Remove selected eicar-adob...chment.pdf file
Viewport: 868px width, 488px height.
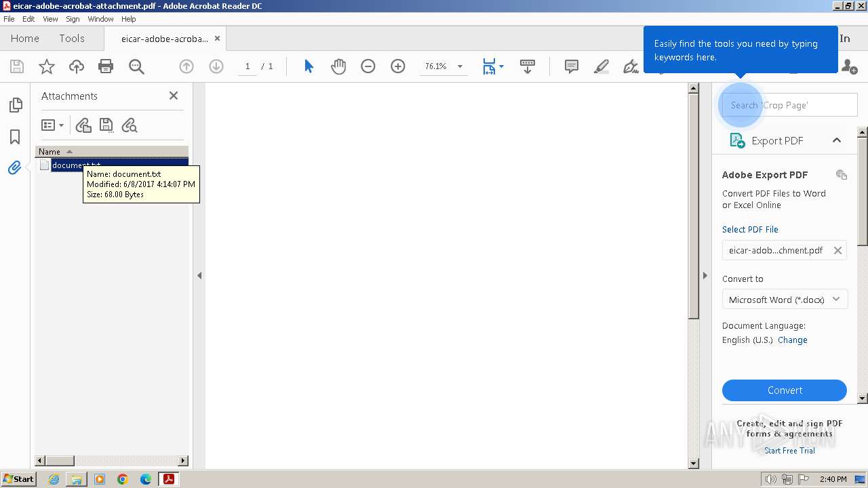click(x=837, y=250)
